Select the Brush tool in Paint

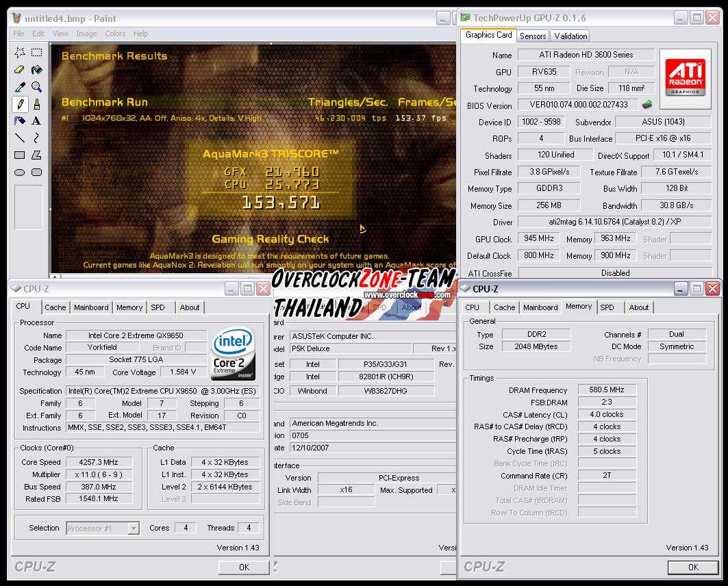[37, 104]
